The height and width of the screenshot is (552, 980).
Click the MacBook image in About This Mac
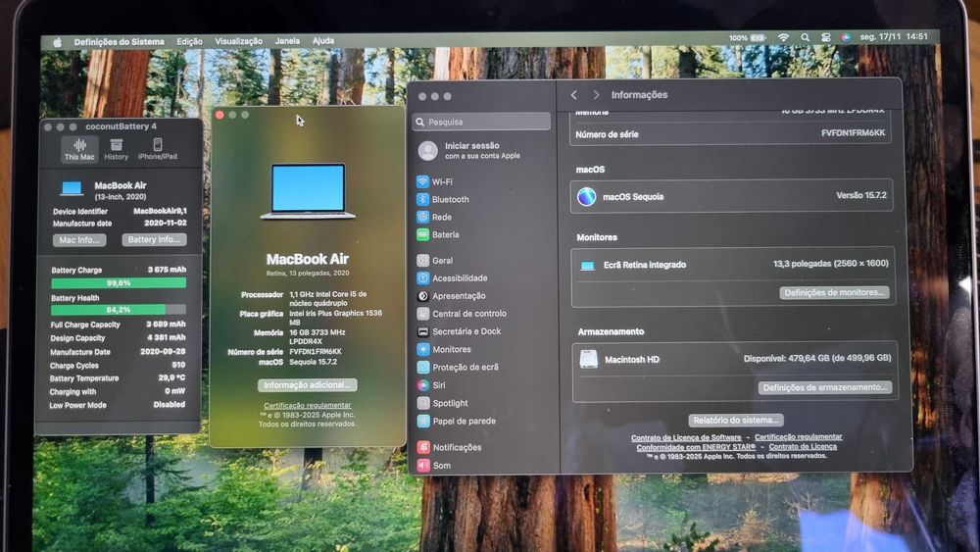(308, 191)
